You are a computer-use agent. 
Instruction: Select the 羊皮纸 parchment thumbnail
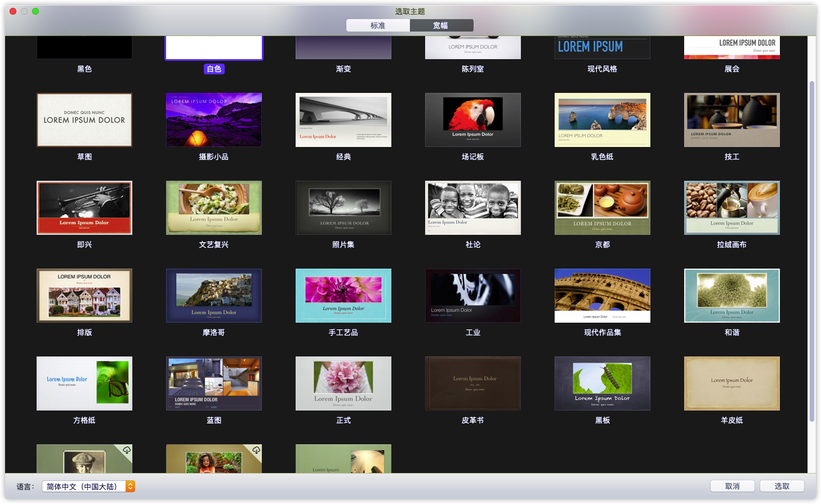tap(732, 383)
